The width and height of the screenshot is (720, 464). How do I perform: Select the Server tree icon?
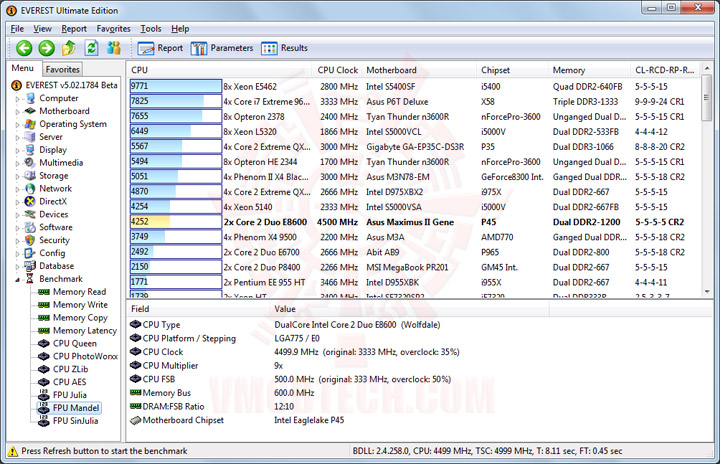[30, 137]
